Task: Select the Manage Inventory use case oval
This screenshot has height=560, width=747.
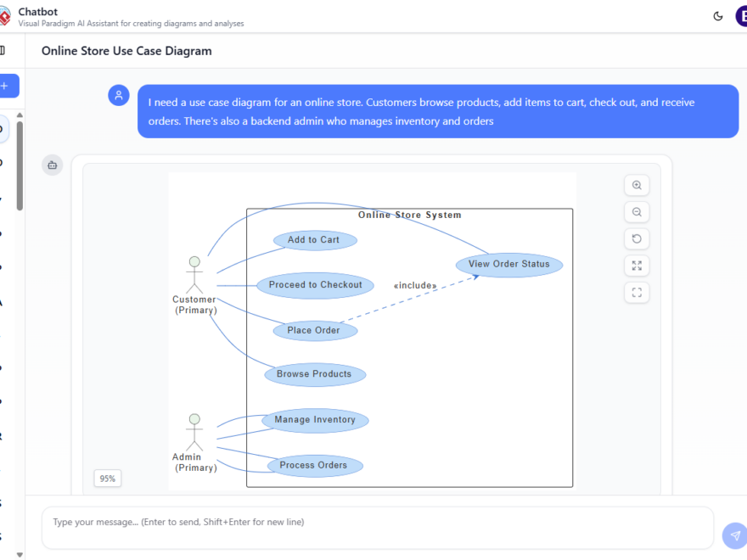Action: 315,420
